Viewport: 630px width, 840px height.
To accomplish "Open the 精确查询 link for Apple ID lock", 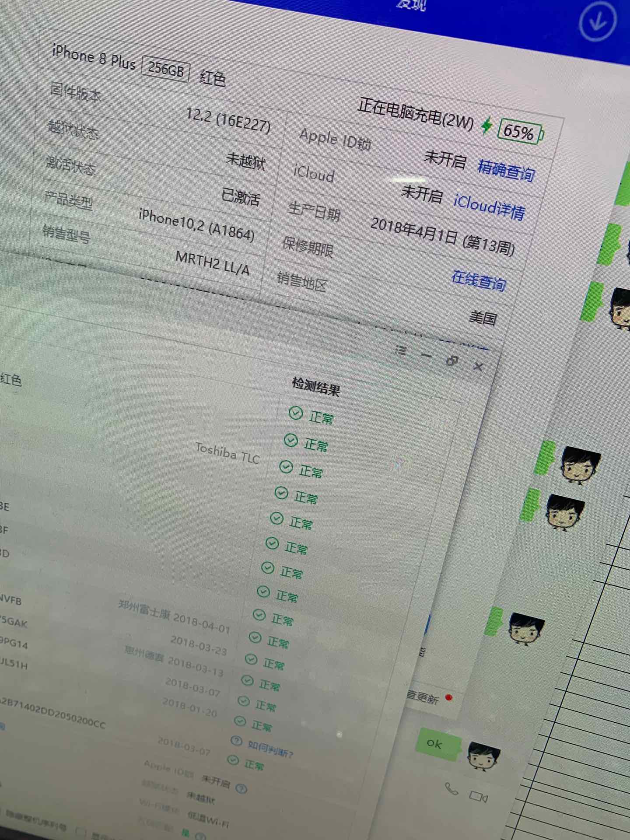I will coord(506,170).
